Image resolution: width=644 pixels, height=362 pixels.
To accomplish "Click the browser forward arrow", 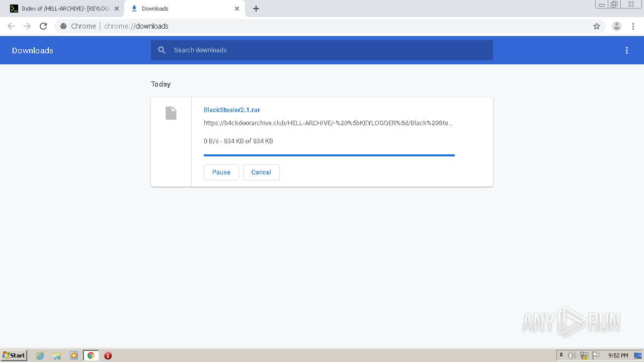I will [x=27, y=26].
